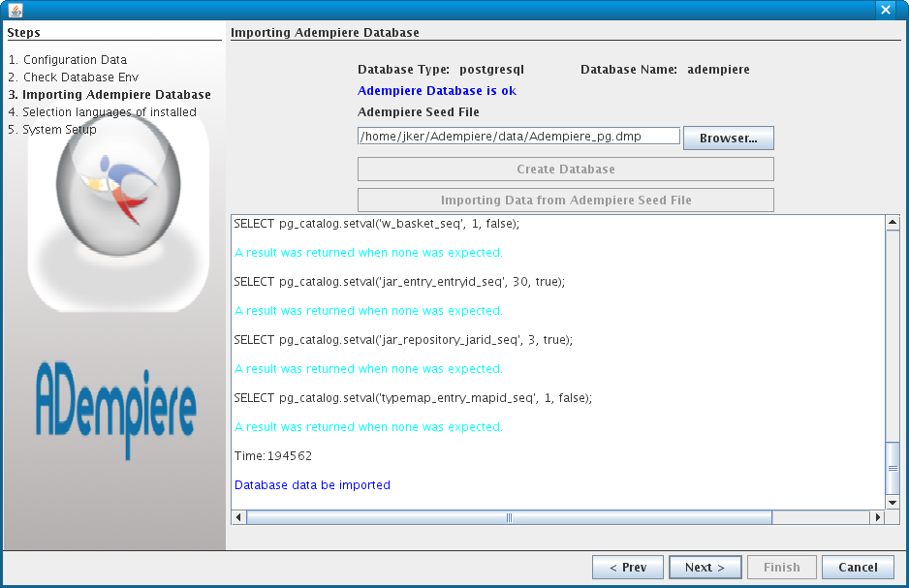Click the log's vertical scrollbar up arrow
The image size is (909, 588).
pyautogui.click(x=893, y=223)
